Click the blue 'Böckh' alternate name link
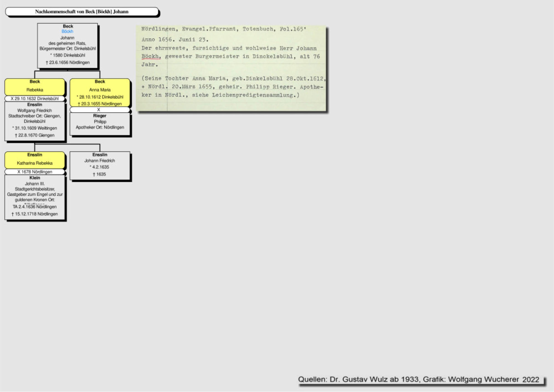The image size is (554, 392). coord(67,32)
